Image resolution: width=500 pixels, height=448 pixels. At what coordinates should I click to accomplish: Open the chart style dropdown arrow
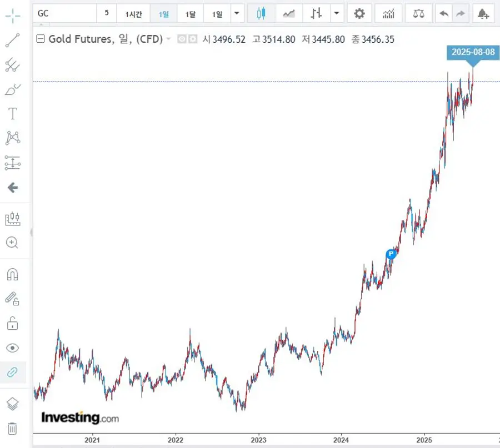point(337,14)
